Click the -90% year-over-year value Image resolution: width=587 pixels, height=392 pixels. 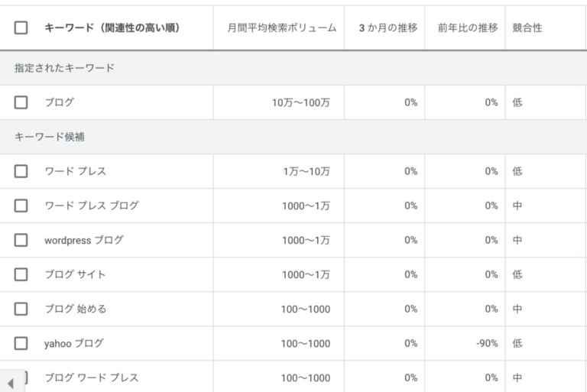tap(486, 343)
